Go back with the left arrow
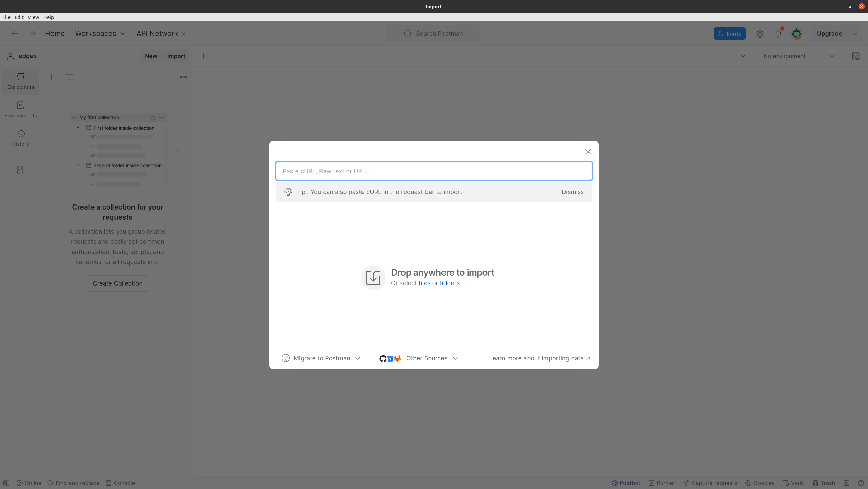 pyautogui.click(x=15, y=33)
